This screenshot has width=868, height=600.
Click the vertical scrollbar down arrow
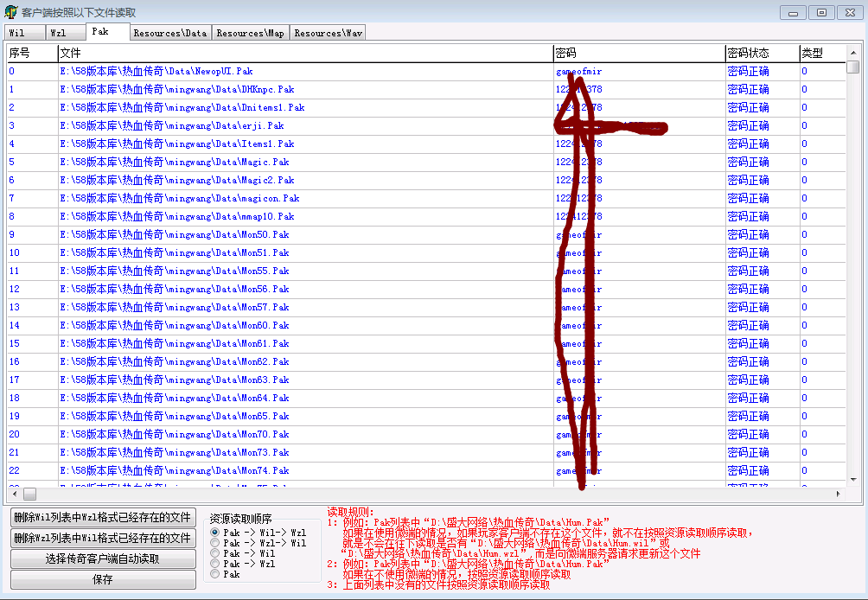pos(853,480)
